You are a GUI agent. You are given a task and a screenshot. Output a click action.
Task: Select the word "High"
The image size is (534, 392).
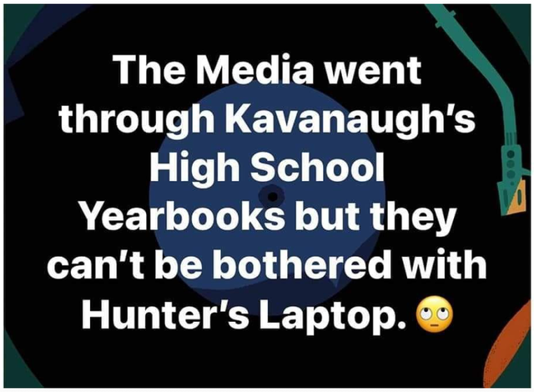[194, 168]
